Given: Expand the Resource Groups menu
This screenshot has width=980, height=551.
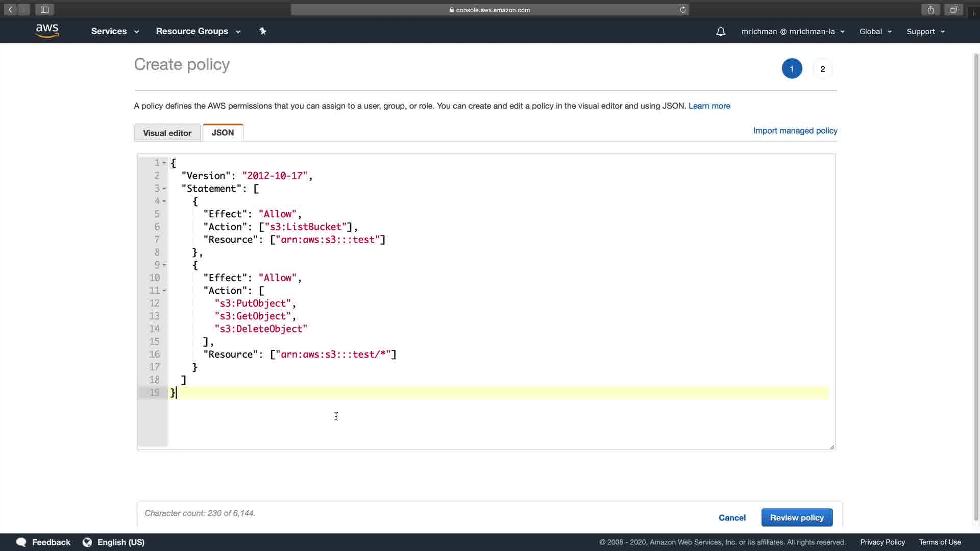Looking at the screenshot, I should coord(198,31).
